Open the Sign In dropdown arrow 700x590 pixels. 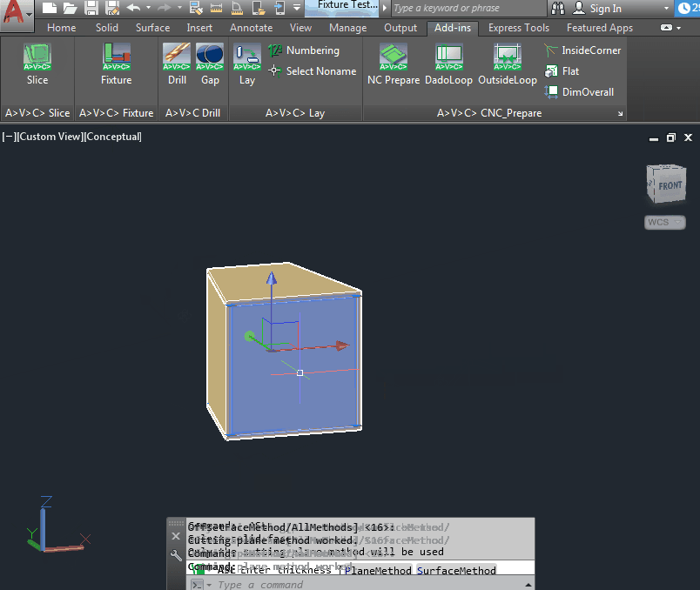click(x=667, y=8)
